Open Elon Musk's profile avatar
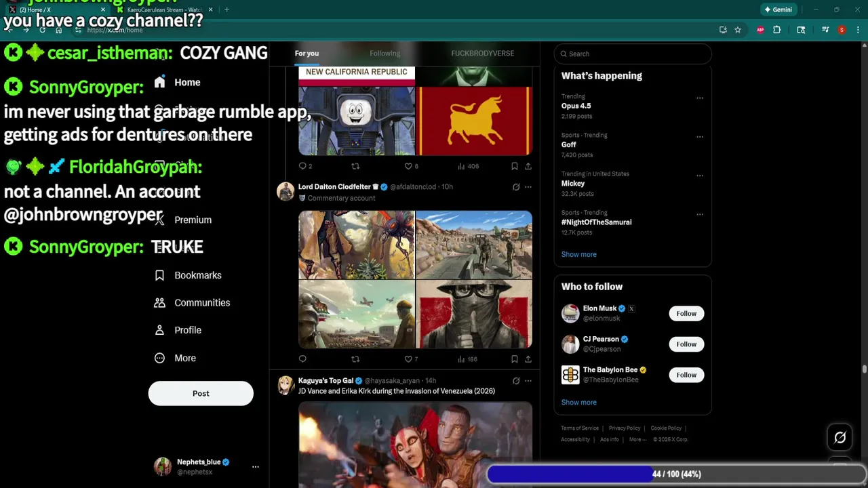 point(570,313)
